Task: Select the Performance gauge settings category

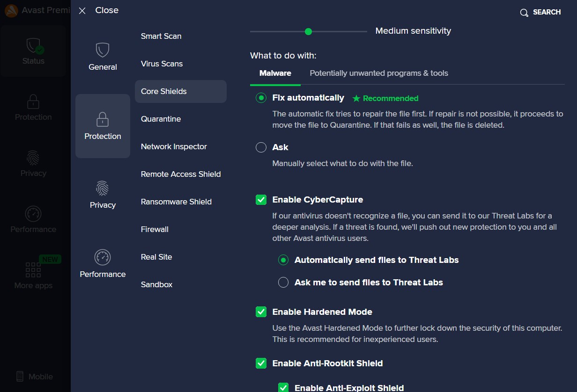Action: coord(102,257)
